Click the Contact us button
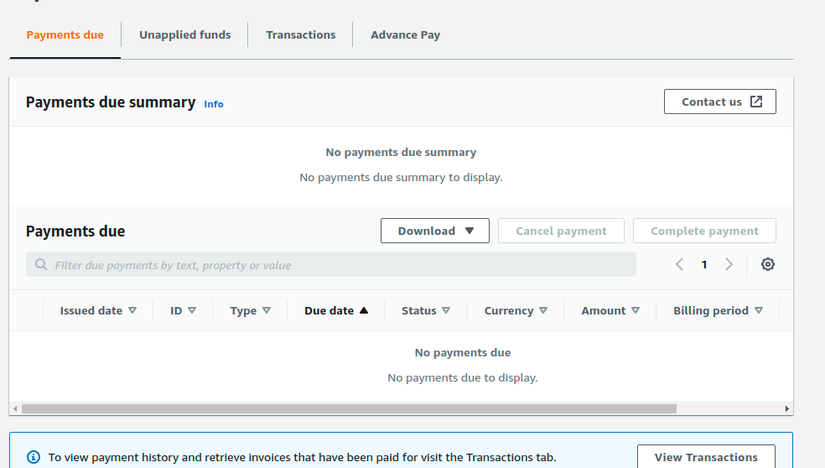 point(720,102)
